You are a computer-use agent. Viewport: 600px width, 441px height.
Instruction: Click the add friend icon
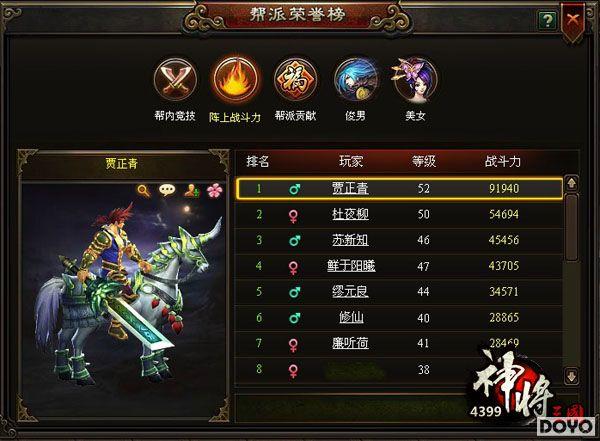point(191,190)
